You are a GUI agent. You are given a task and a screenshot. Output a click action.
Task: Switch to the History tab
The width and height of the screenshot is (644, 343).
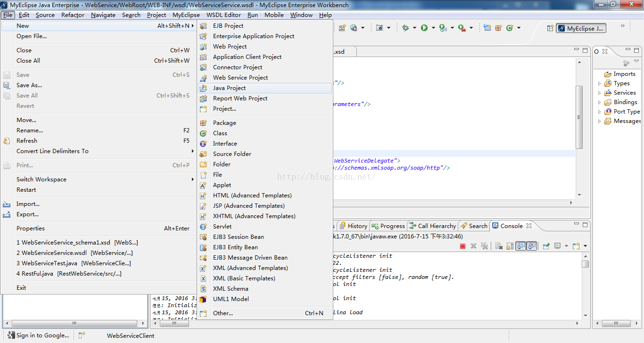[353, 226]
